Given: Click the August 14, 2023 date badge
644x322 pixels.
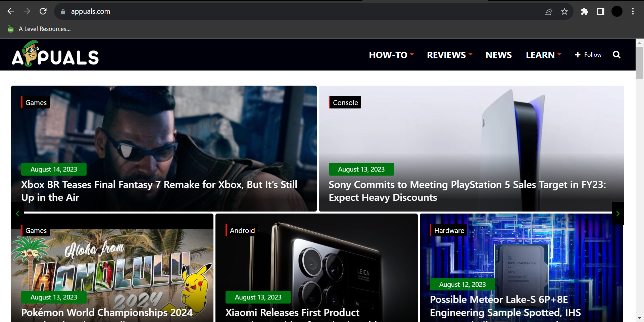Looking at the screenshot, I should pos(54,169).
